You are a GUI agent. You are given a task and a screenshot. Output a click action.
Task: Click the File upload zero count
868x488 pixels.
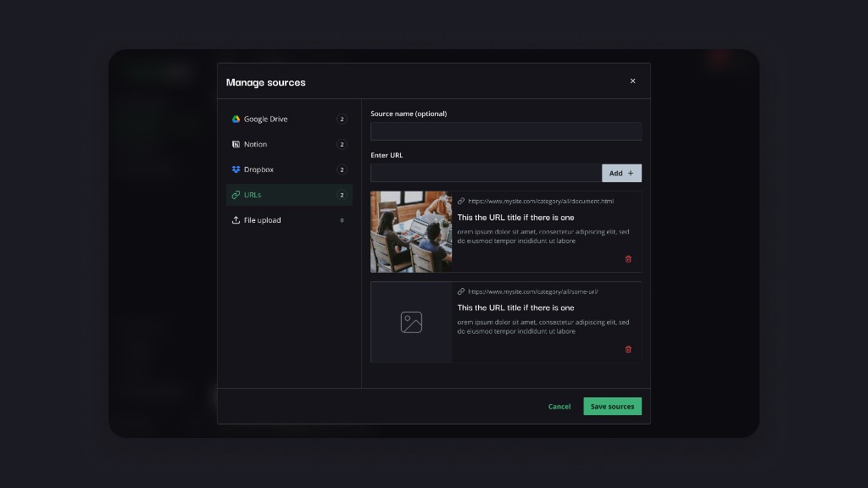tap(342, 220)
